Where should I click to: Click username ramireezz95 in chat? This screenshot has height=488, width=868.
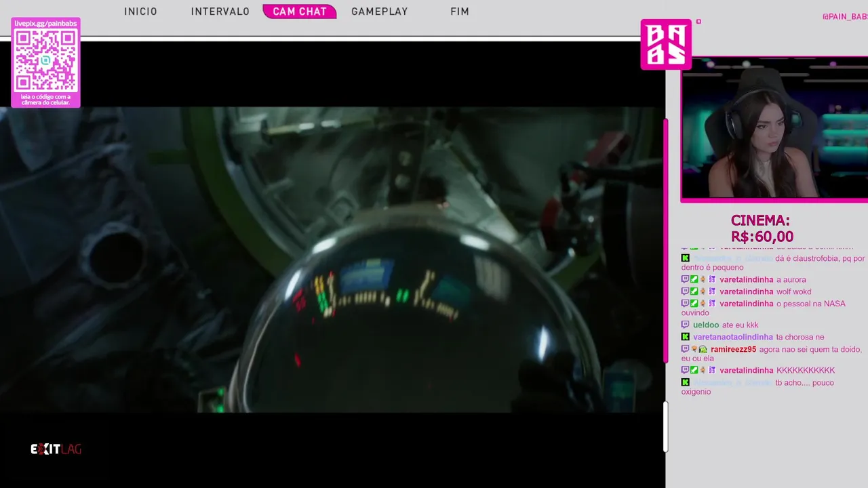(734, 349)
